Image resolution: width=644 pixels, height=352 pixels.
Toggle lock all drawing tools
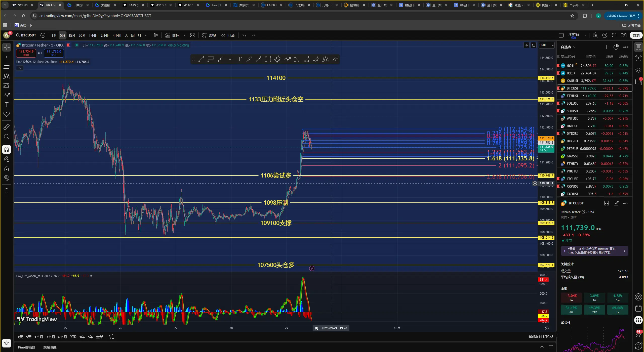point(7,168)
